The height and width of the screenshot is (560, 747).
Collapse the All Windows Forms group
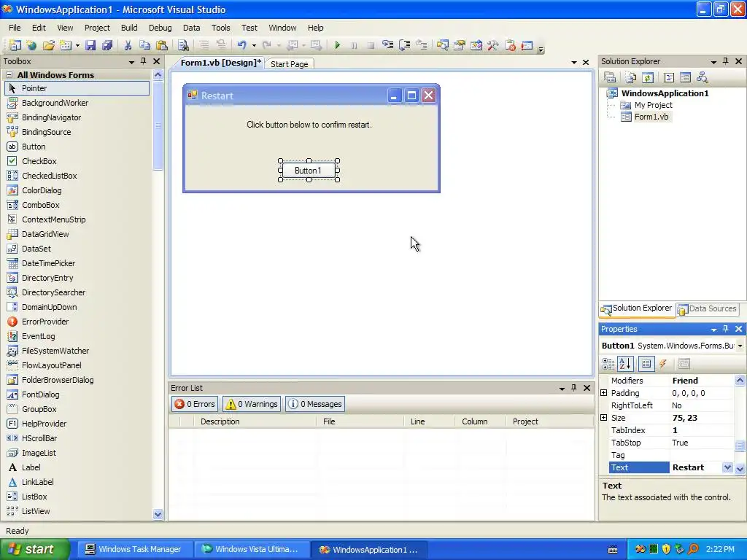click(x=9, y=75)
